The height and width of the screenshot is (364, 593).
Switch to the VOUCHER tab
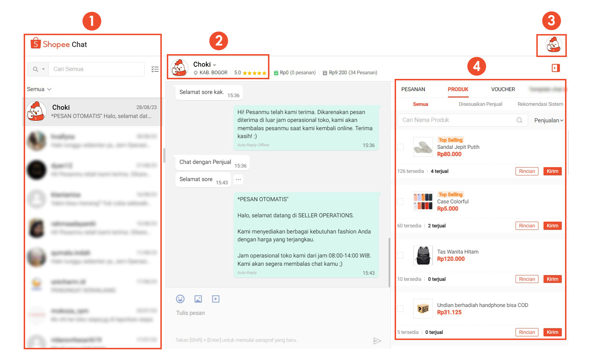[x=503, y=89]
